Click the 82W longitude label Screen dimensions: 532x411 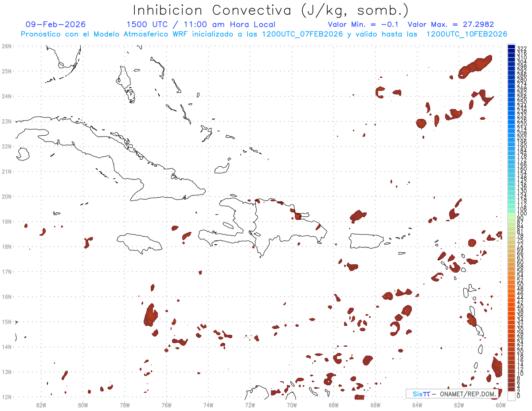(41, 404)
